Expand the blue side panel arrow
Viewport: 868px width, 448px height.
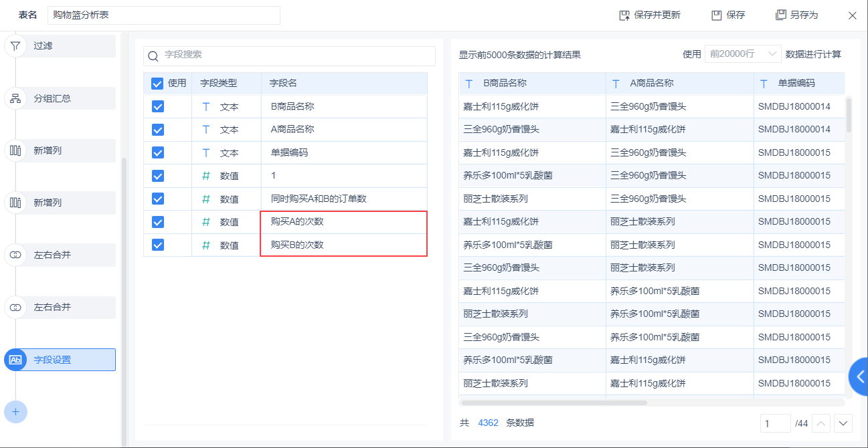click(859, 376)
